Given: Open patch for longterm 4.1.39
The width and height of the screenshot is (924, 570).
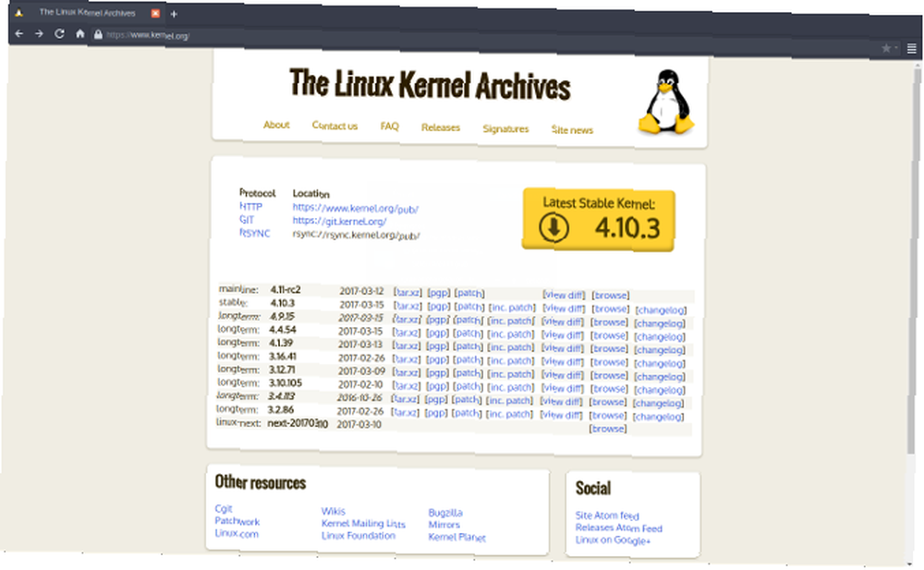Looking at the screenshot, I should [468, 346].
